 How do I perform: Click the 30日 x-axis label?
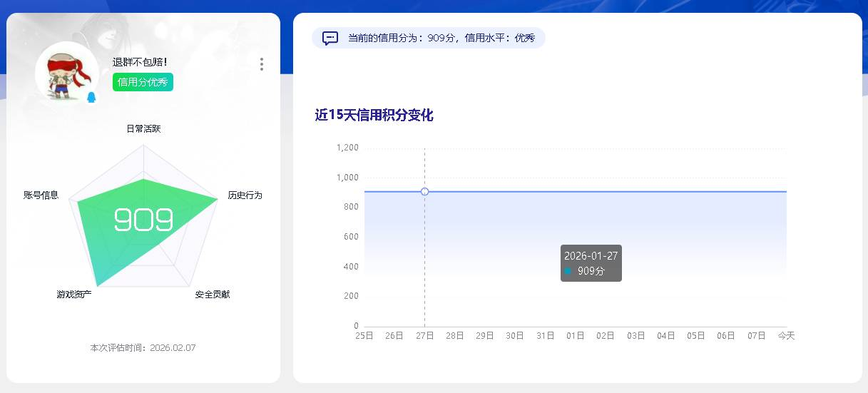pos(515,336)
